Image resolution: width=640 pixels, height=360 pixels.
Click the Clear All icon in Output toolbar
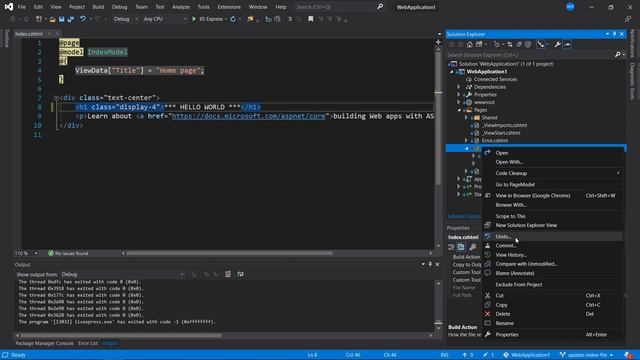coord(228,274)
